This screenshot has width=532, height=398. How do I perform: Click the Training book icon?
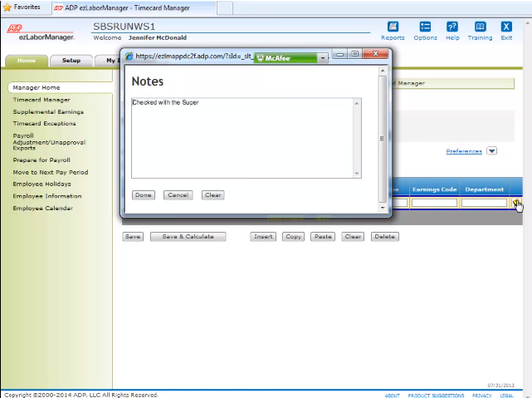tap(480, 27)
